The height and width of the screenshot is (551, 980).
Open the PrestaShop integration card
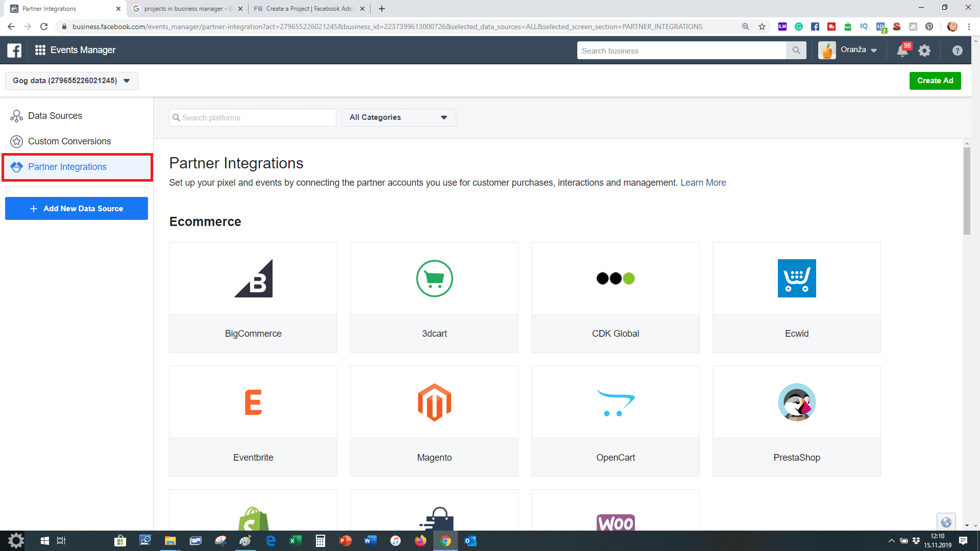pos(797,421)
